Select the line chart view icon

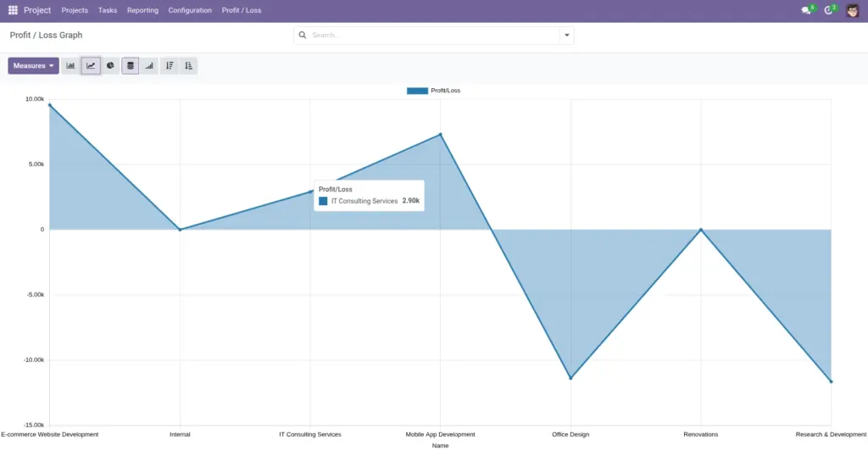tap(91, 66)
